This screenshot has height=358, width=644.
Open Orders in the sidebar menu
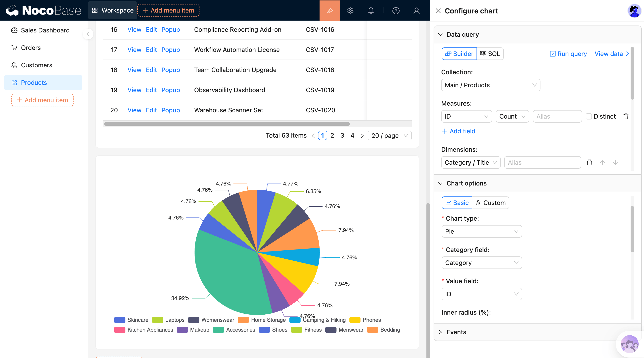click(x=31, y=47)
